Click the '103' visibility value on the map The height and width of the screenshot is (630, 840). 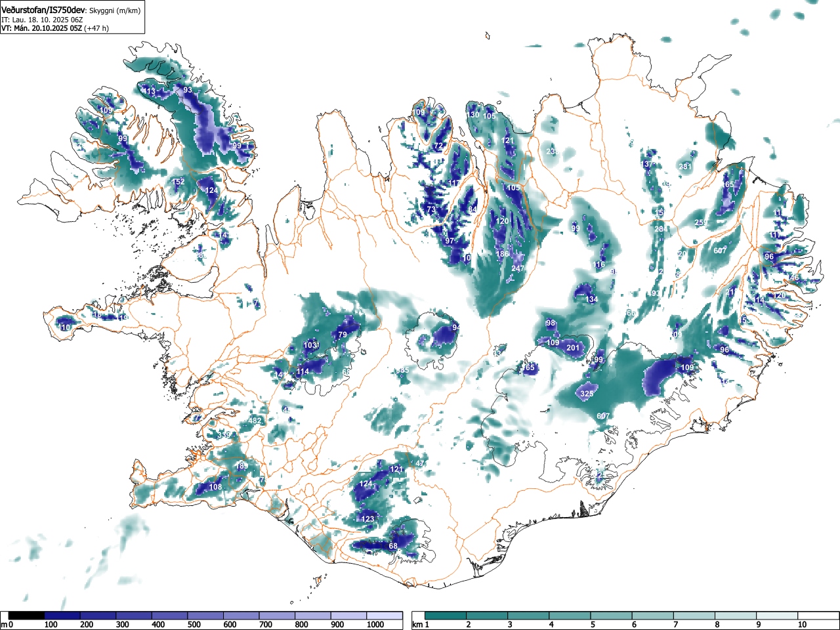pos(310,345)
